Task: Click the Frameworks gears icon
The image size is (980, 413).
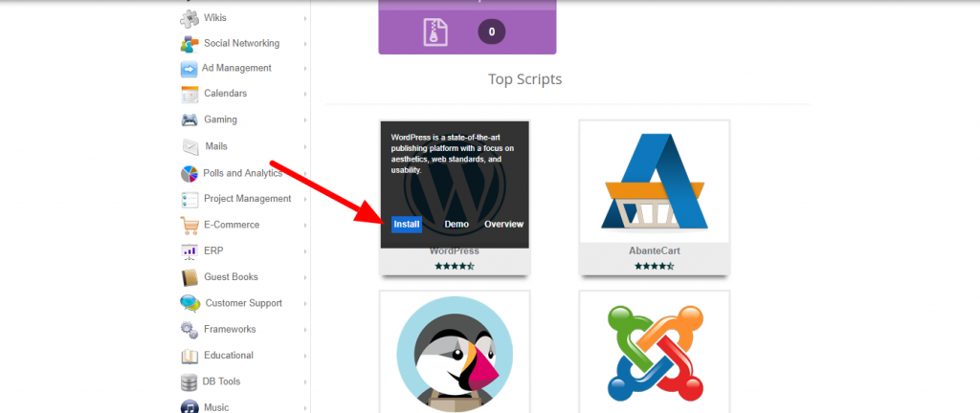Action: 189,330
